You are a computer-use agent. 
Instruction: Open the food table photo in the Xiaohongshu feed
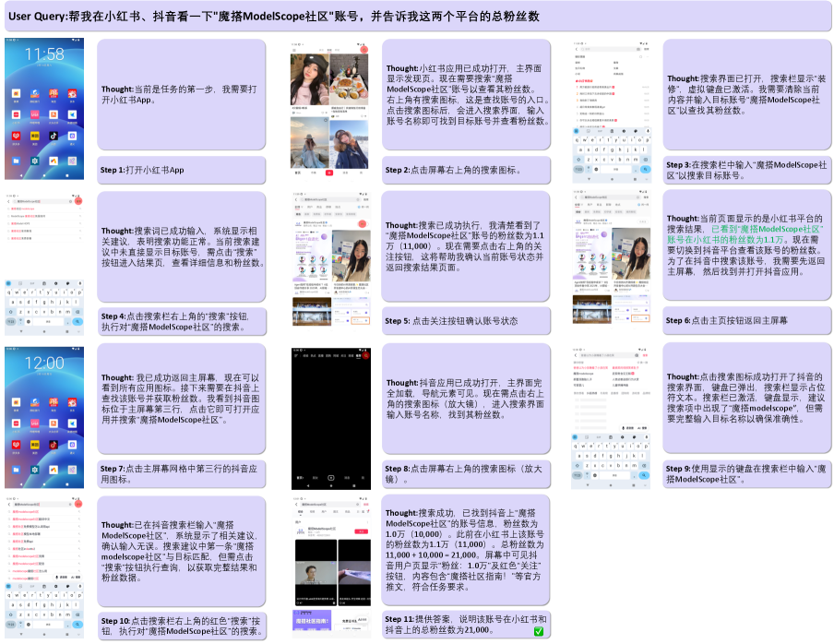[350, 79]
